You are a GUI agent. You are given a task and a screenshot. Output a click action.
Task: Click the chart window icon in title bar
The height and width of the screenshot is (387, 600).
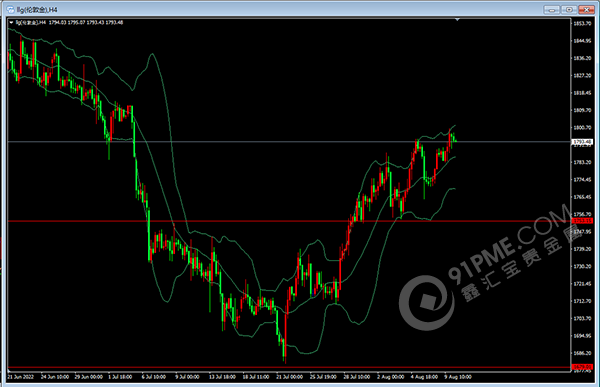pos(10,10)
